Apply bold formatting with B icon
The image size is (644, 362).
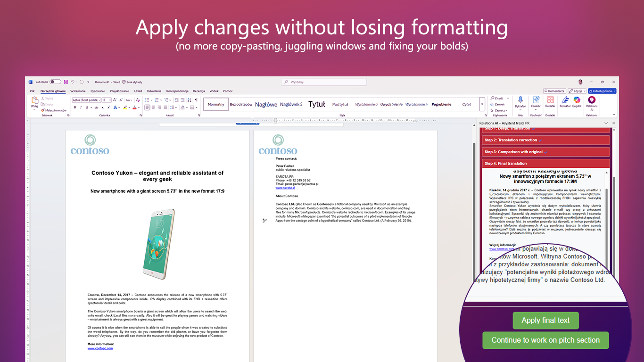click(74, 107)
